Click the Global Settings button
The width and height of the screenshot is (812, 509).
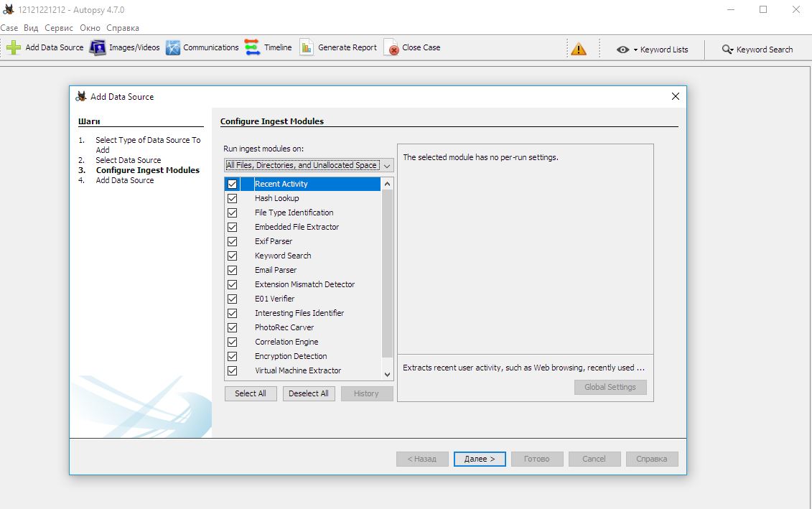(x=610, y=388)
